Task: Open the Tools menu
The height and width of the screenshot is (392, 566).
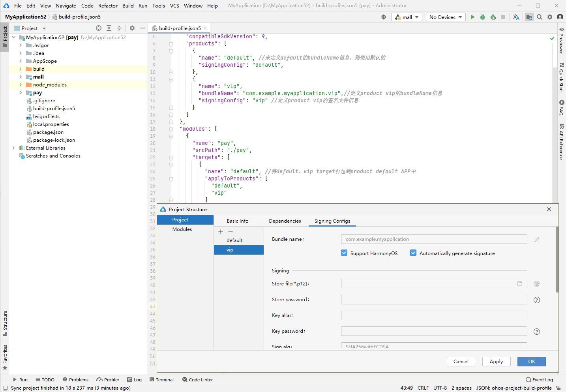Action: coord(158,6)
